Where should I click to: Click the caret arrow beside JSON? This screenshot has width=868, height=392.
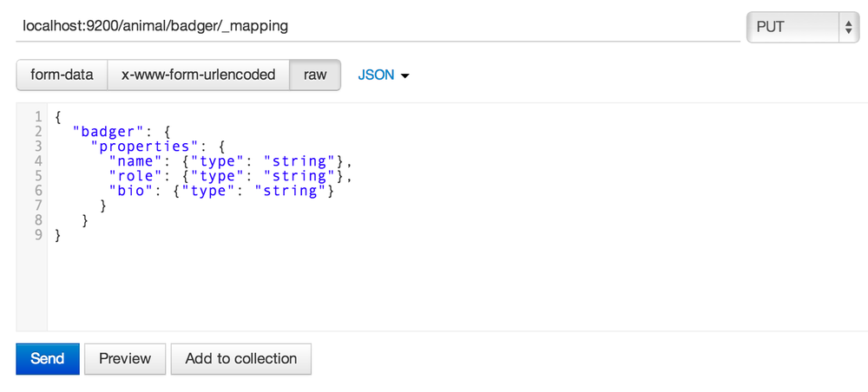(404, 75)
